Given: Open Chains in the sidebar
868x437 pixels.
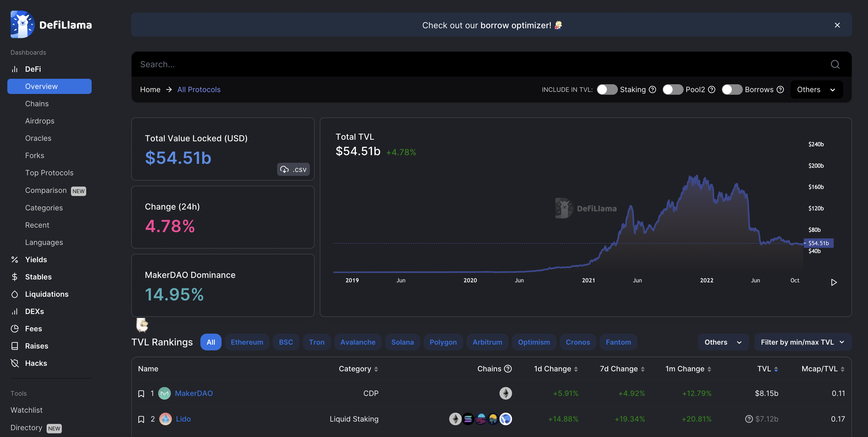Looking at the screenshot, I should point(37,104).
